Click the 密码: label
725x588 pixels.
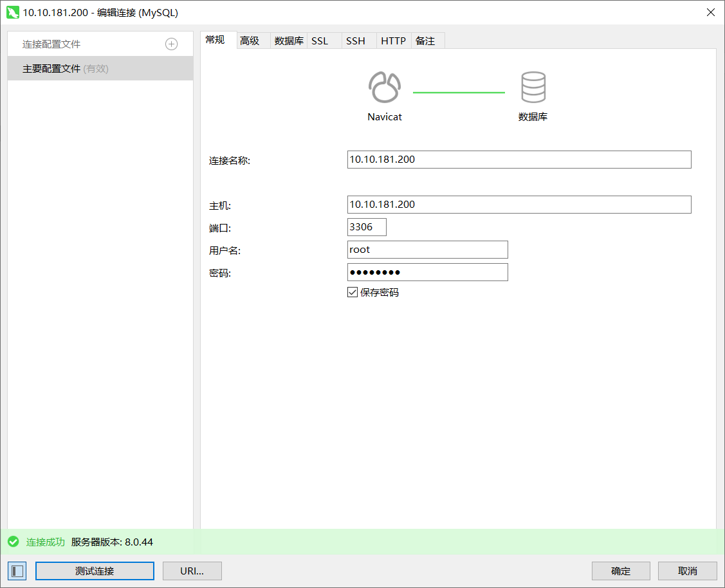tap(219, 273)
